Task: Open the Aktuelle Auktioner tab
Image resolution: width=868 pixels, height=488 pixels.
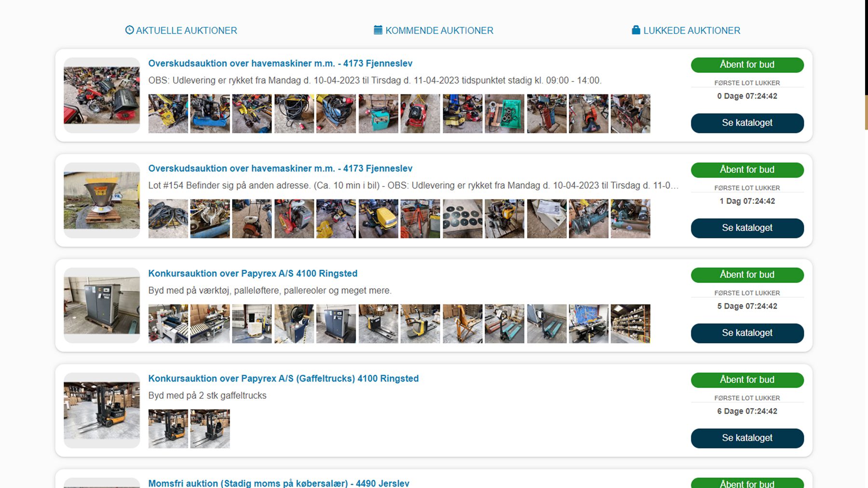Action: pos(181,30)
